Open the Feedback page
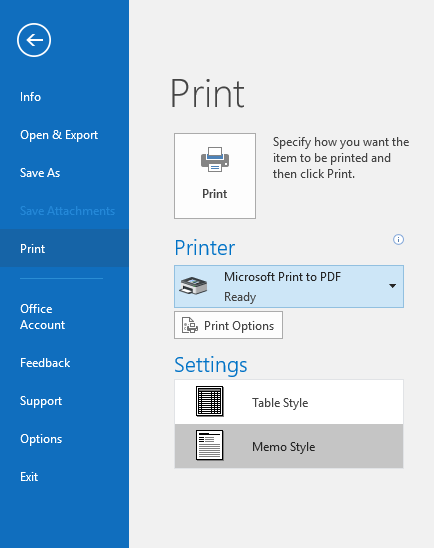This screenshot has width=434, height=548. tap(64, 363)
